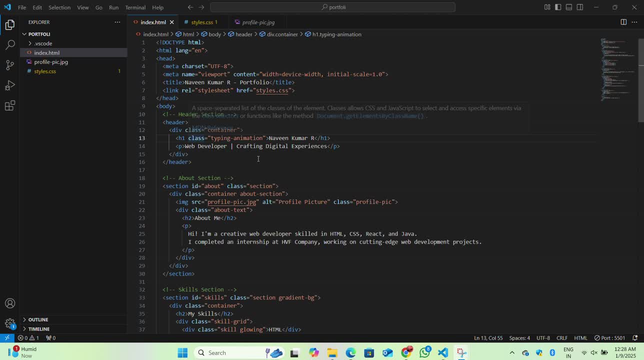Open the Search view in activity bar
Viewport: 644px width, 360px height.
pyautogui.click(x=10, y=45)
